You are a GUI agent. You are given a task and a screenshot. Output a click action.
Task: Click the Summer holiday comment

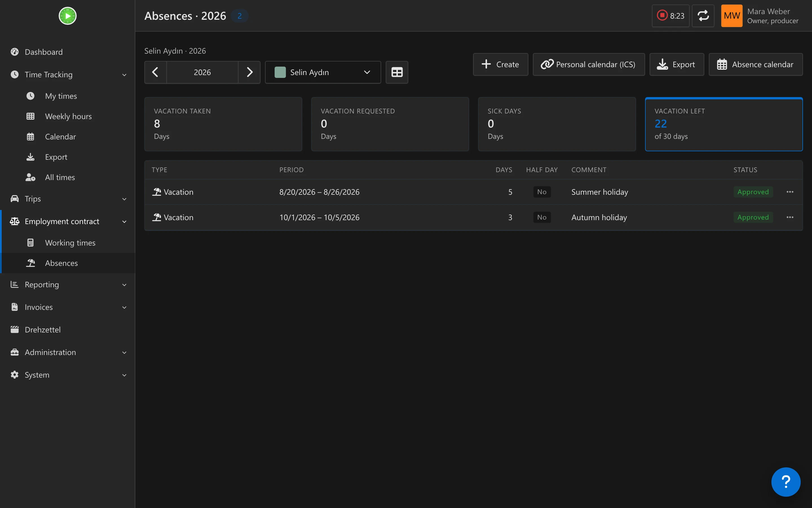pyautogui.click(x=600, y=192)
